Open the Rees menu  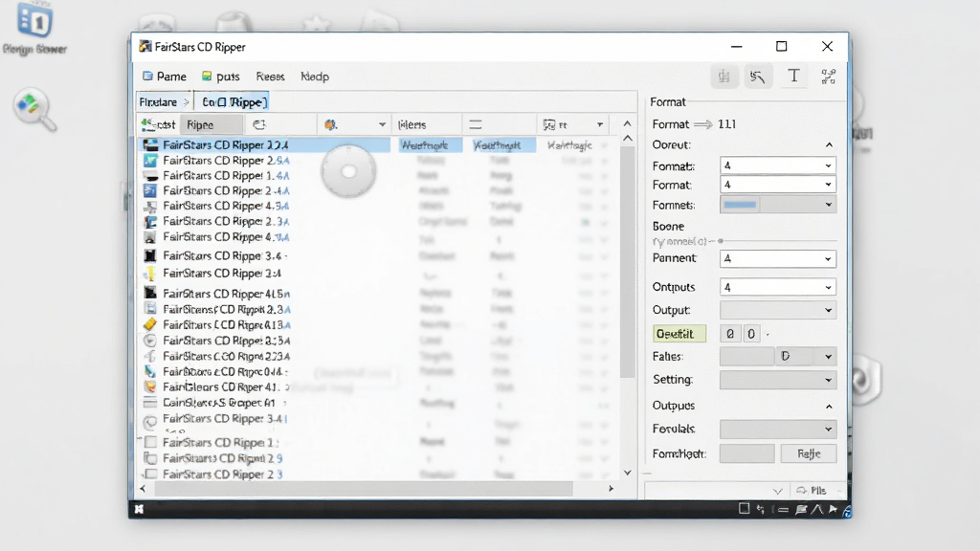270,77
